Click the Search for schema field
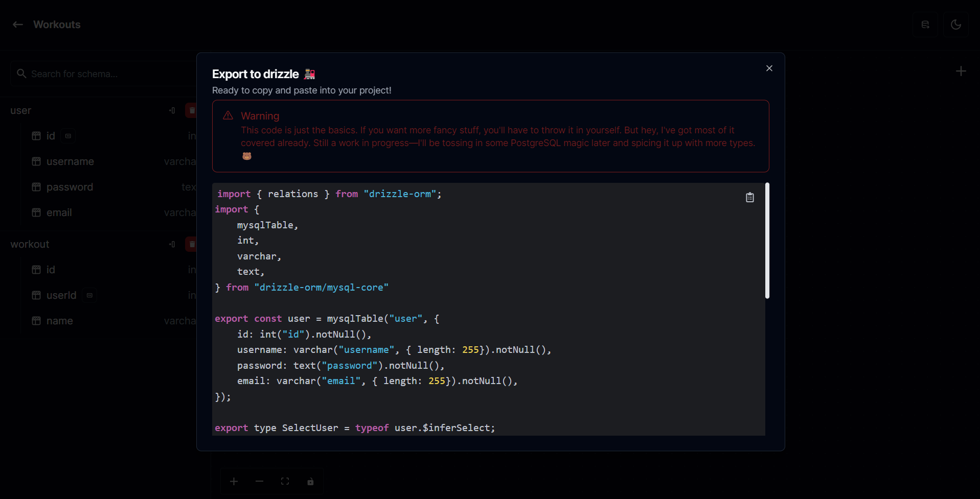 coord(102,74)
